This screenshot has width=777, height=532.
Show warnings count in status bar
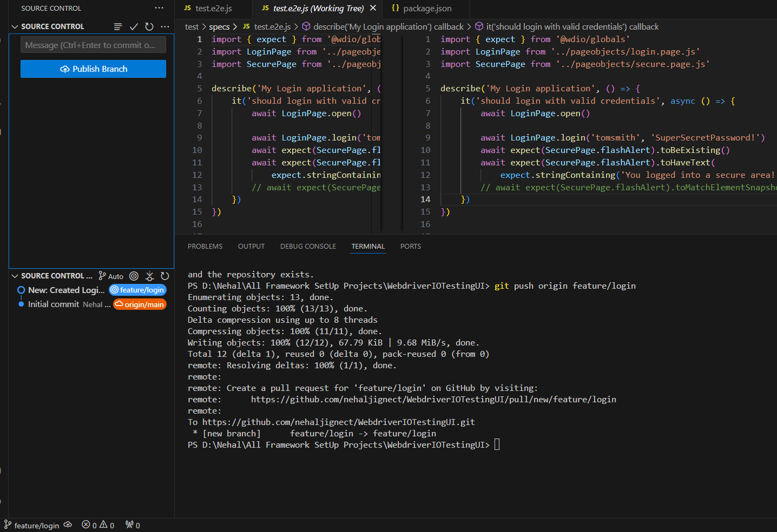click(x=107, y=525)
